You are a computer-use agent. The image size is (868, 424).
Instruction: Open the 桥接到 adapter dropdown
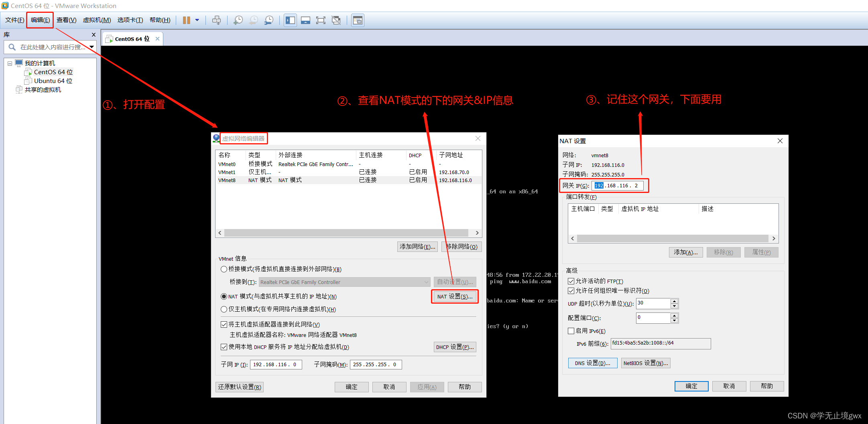pos(344,282)
